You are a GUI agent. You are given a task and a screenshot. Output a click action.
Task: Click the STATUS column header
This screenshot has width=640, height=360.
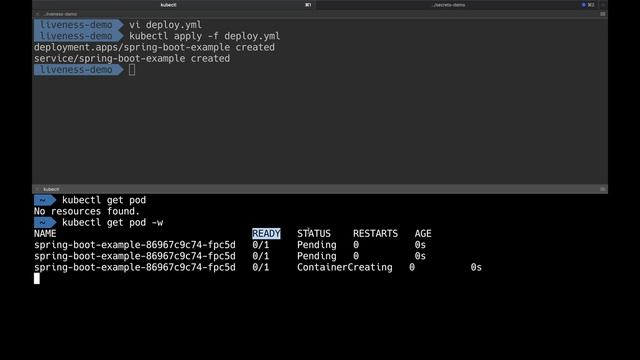[x=313, y=233]
